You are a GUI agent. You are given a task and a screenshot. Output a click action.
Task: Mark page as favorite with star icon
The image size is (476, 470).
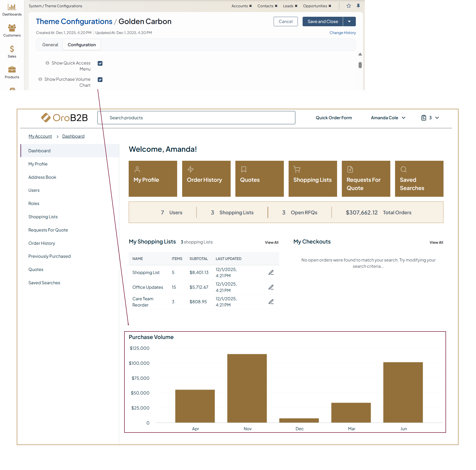click(x=349, y=6)
